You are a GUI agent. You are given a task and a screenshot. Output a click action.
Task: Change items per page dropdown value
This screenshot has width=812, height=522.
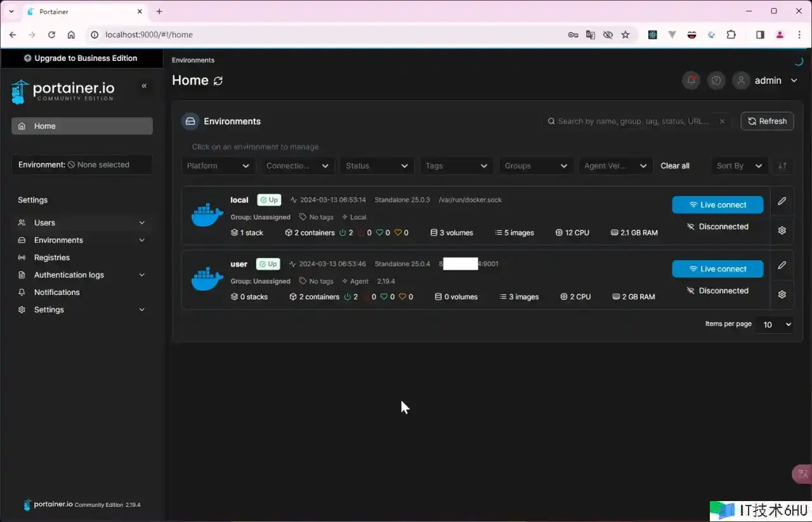tap(775, 324)
